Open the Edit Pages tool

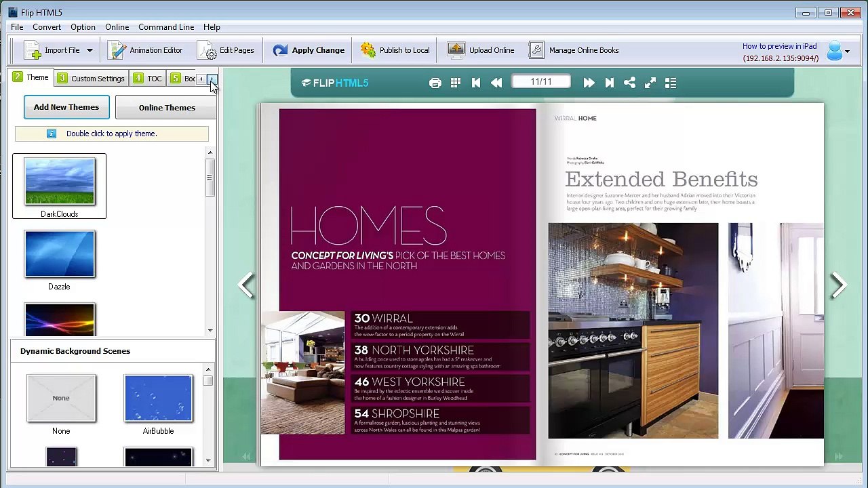(226, 50)
